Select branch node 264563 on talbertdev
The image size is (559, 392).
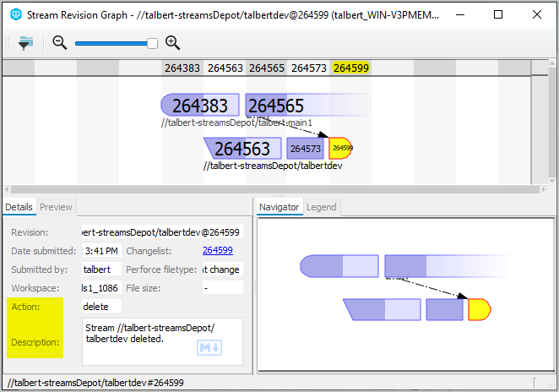pos(245,149)
